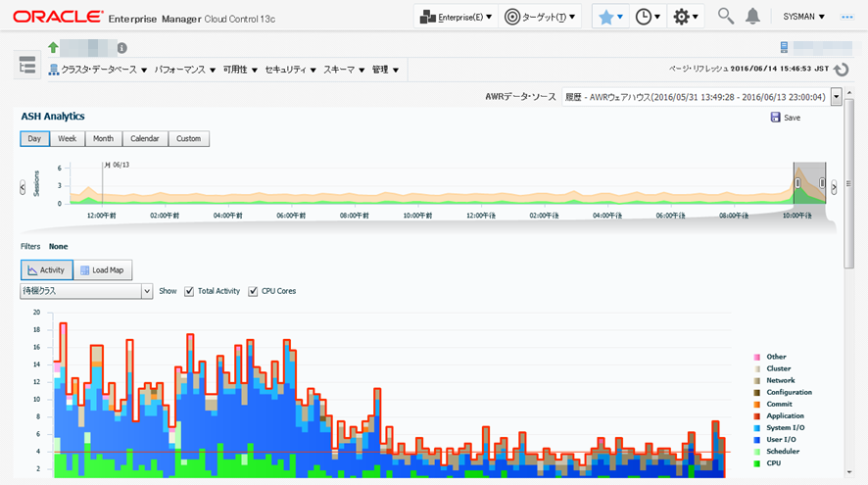Expand スキーマ menu
This screenshot has height=485, width=868.
point(344,70)
